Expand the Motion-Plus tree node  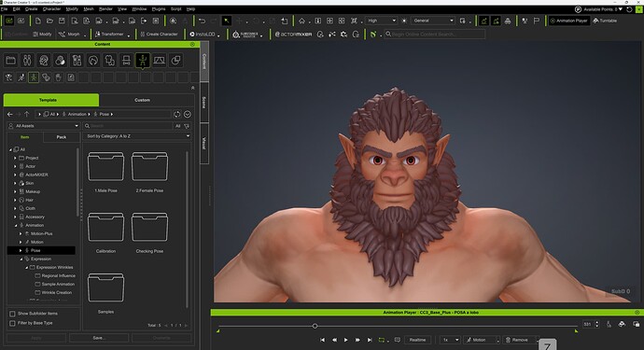coord(21,233)
